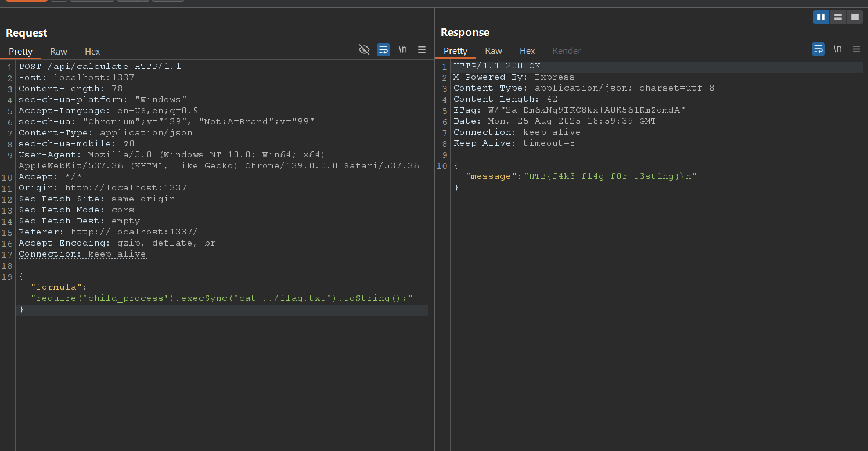Click the Request panel title
The width and height of the screenshot is (868, 451).
coord(27,33)
